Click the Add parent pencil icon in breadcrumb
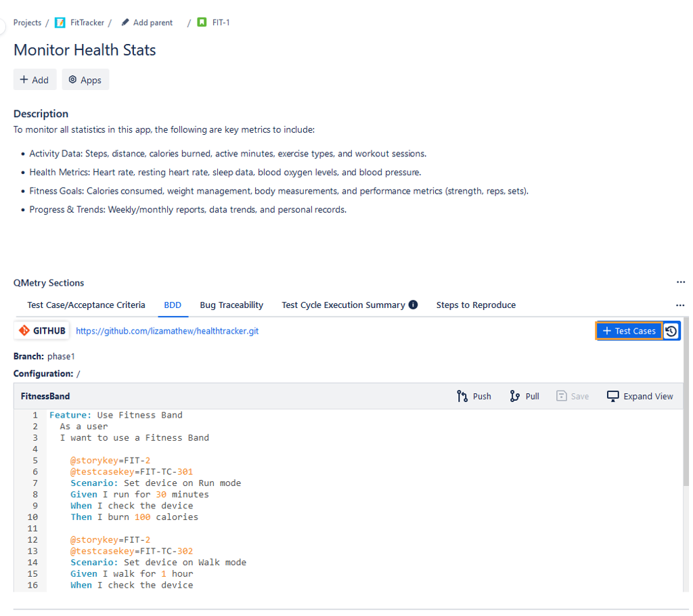Image resolution: width=693 pixels, height=616 pixels. (x=126, y=22)
